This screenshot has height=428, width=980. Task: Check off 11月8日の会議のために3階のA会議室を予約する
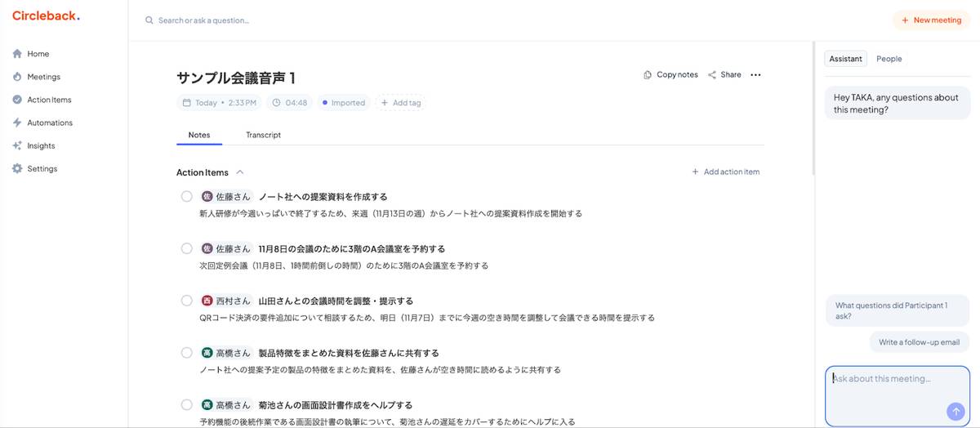[x=186, y=248]
